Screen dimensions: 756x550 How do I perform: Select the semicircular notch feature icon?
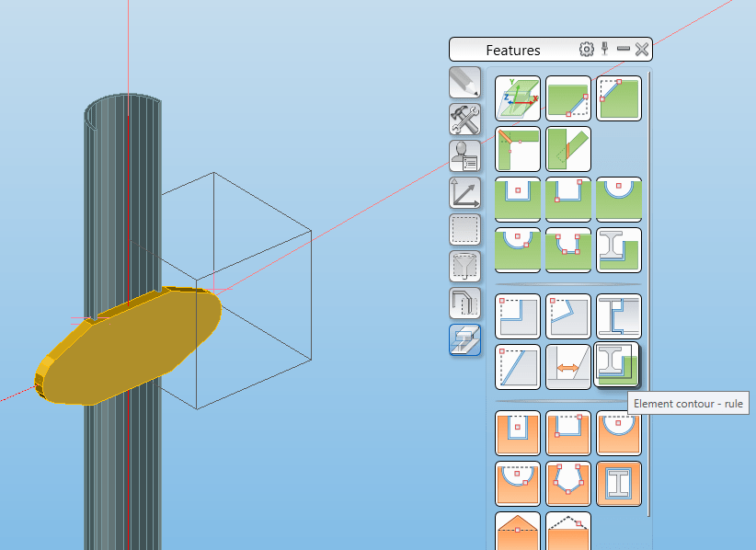tap(617, 199)
